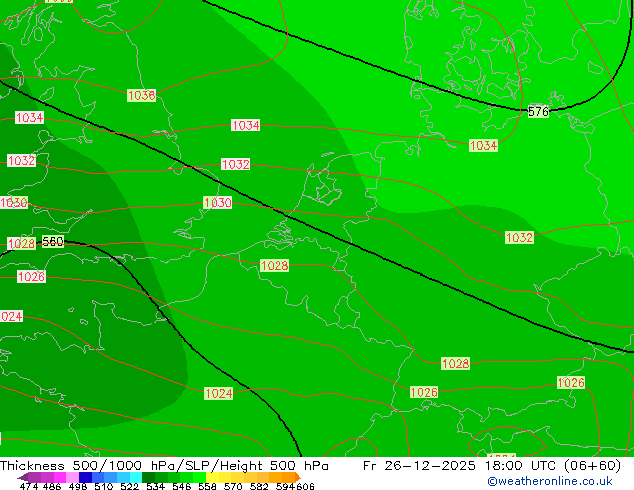634x490 pixels.
Task: Click the legend value 570
Action: [x=233, y=486]
